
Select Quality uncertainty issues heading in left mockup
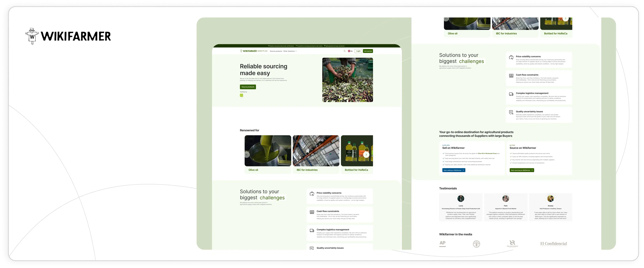point(330,248)
